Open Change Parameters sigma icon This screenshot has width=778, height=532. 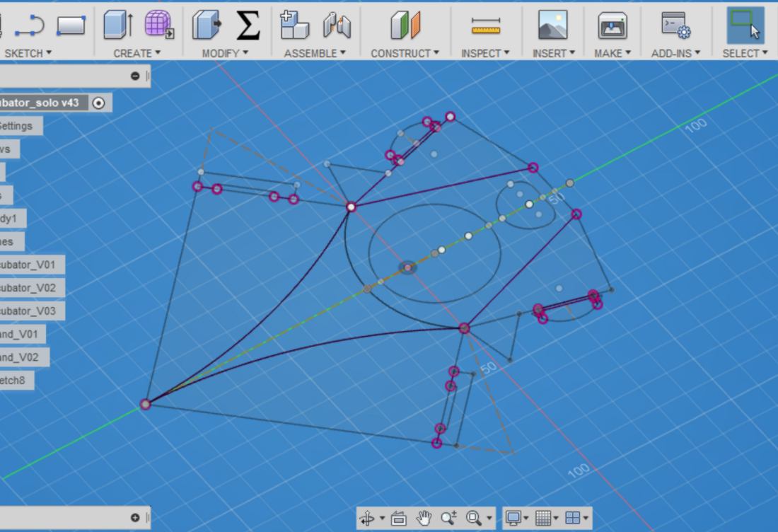click(x=248, y=25)
